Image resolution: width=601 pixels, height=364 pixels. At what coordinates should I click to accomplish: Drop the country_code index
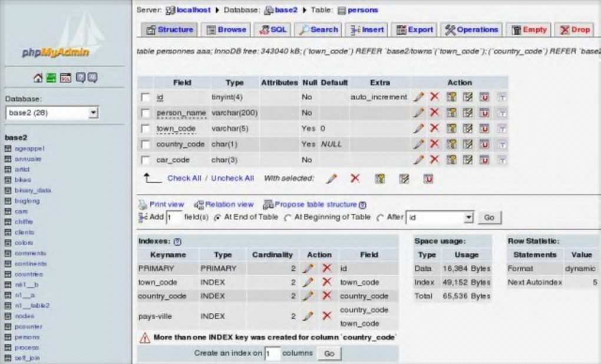point(326,296)
